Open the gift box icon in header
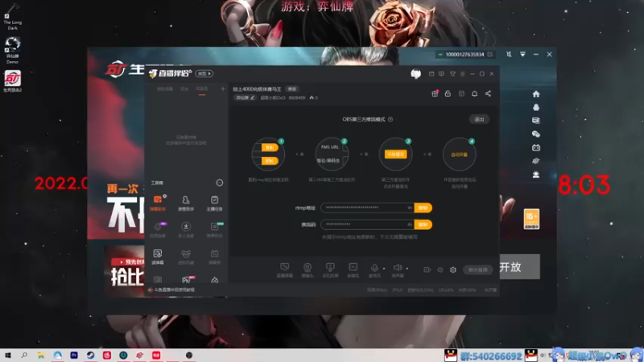This screenshot has height=362, width=644. 435,93
